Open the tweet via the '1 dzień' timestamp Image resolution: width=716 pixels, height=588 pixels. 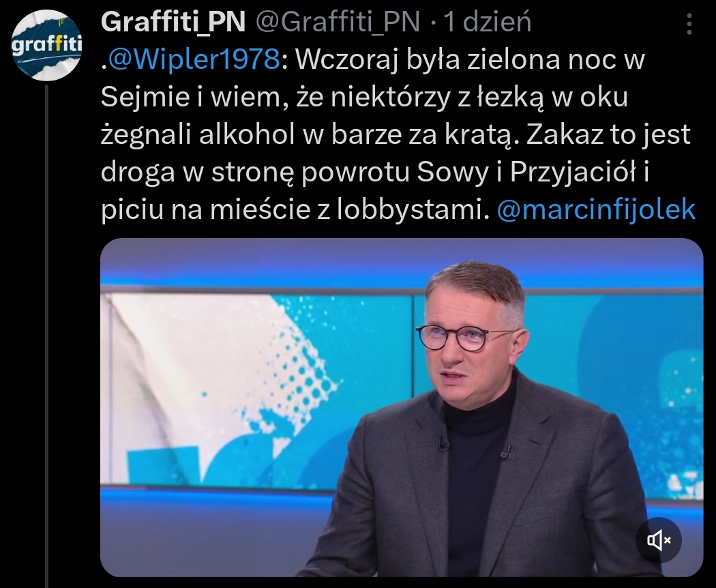488,21
